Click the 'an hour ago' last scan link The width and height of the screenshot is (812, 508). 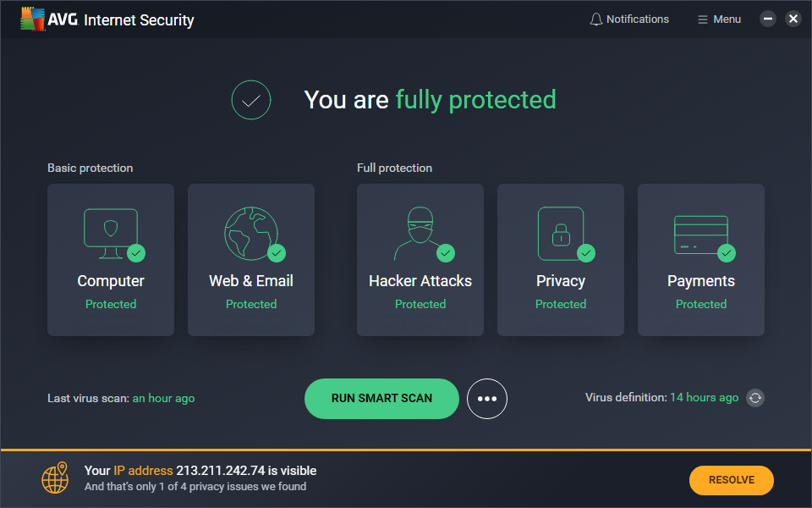tap(163, 398)
